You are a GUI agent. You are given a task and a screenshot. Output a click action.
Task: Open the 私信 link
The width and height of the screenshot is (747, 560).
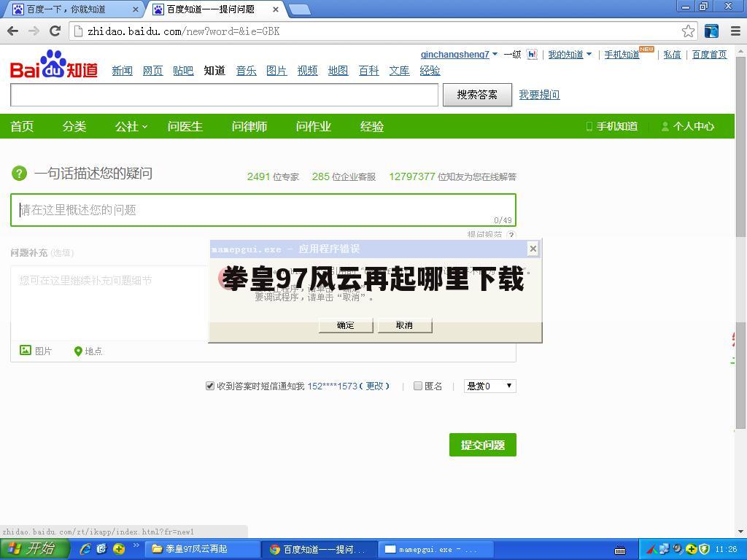tap(672, 54)
